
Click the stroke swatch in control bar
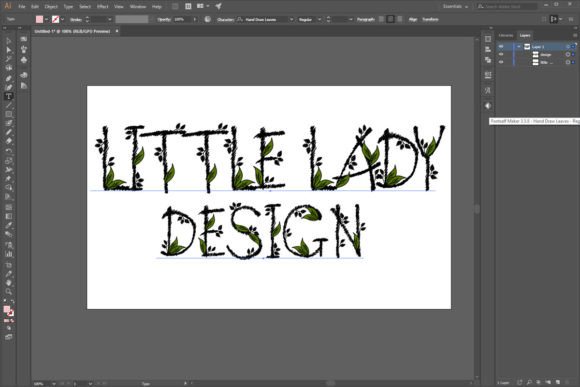55,19
